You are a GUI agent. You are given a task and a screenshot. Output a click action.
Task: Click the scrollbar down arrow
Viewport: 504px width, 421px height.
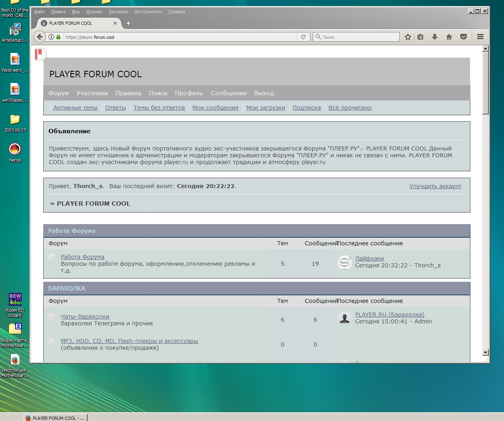(x=486, y=353)
